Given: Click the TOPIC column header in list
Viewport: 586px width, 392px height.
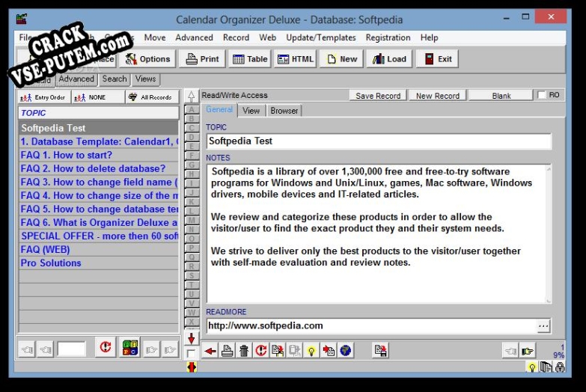Looking at the screenshot, I should point(99,113).
